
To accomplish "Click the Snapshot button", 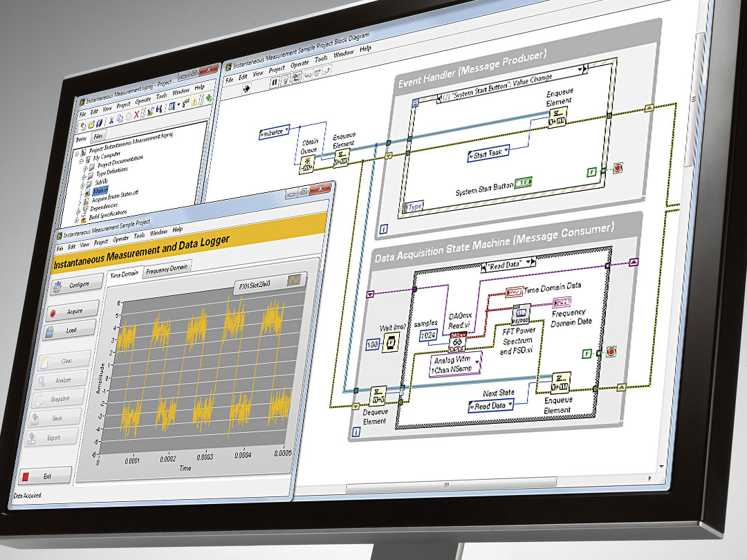I will (x=59, y=399).
